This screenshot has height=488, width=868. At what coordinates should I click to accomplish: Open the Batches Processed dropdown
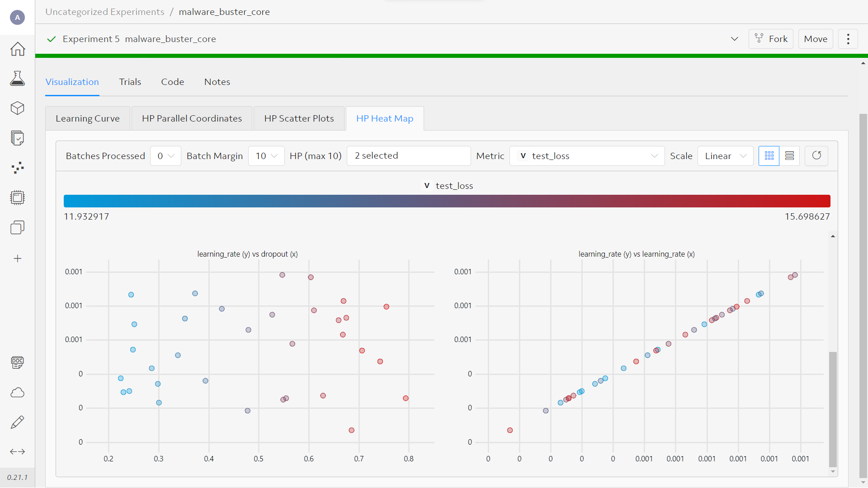coord(165,156)
